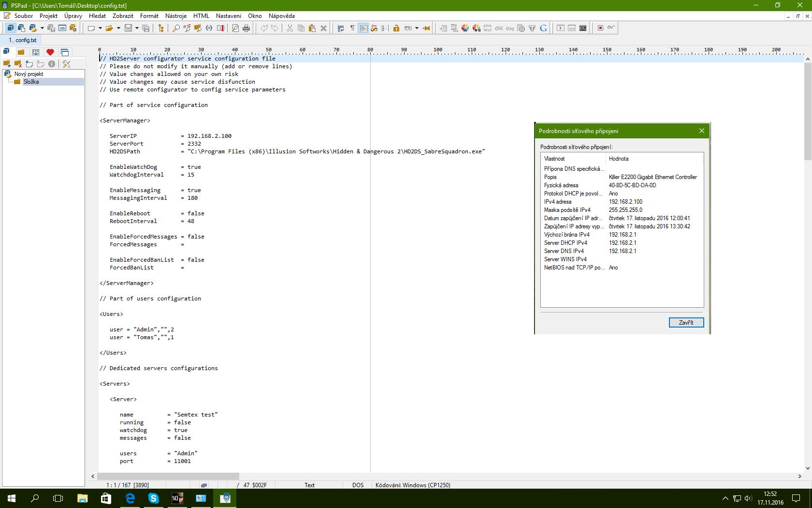Click the Open File folder icon
Screen dimensions: 812x508
[x=109, y=28]
